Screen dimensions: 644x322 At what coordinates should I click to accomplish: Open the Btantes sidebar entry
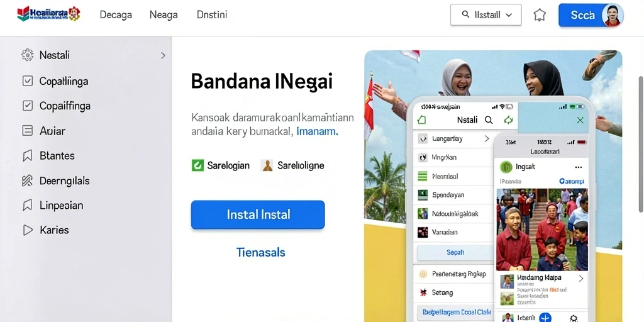[x=57, y=156]
